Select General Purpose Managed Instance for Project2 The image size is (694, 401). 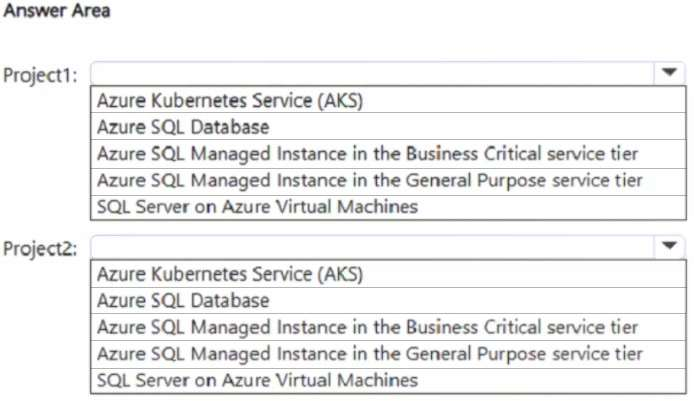click(369, 354)
